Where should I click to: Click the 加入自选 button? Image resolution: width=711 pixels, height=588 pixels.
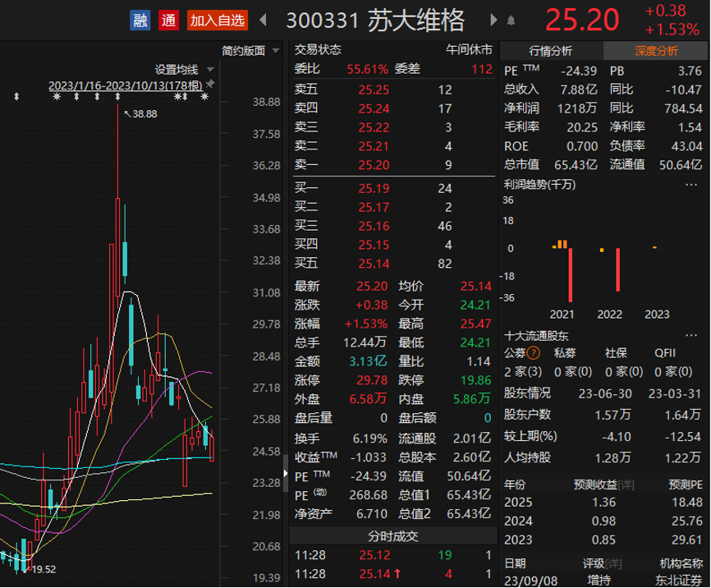218,21
